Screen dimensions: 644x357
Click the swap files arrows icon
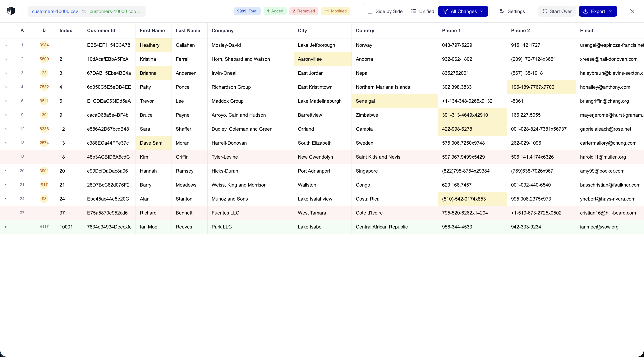tap(84, 11)
